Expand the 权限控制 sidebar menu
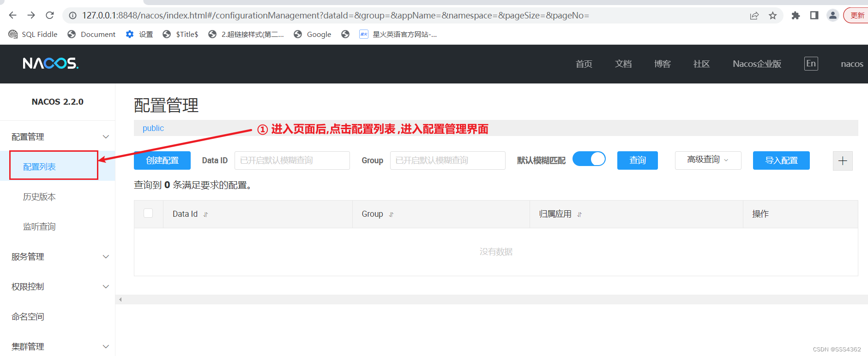The height and width of the screenshot is (356, 868). click(58, 286)
